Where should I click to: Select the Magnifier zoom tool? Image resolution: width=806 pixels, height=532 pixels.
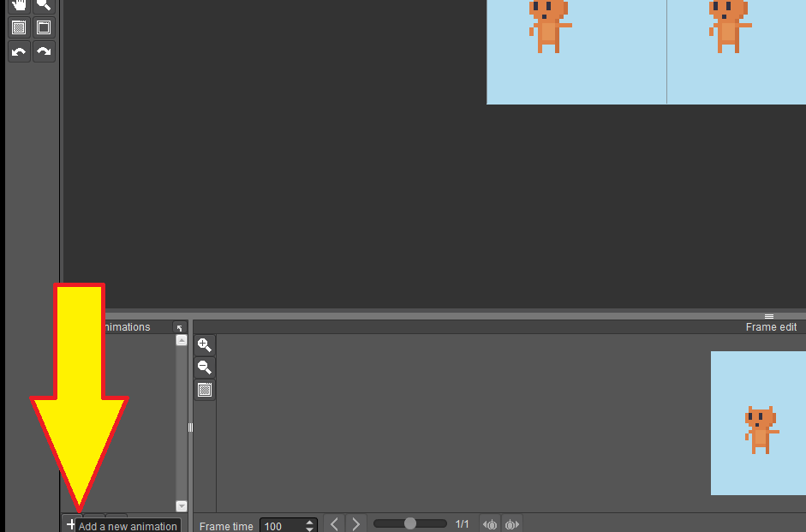[x=43, y=5]
